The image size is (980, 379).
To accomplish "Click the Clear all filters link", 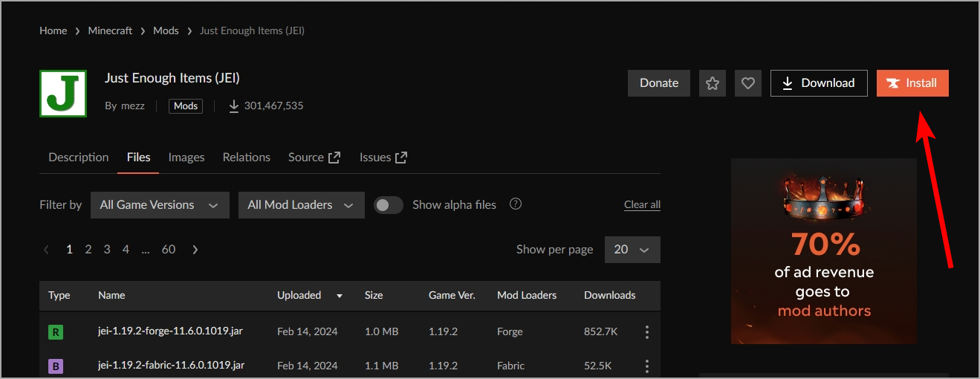I will (642, 205).
